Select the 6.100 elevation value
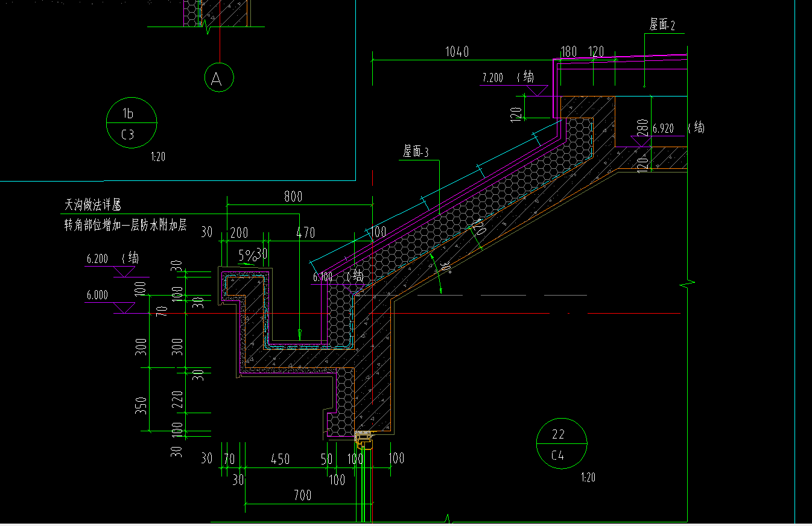Viewport: 812px width, 526px height. [323, 277]
